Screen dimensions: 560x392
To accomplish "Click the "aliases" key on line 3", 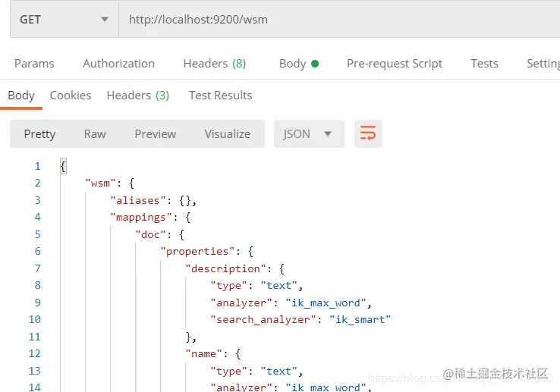I will point(138,201).
